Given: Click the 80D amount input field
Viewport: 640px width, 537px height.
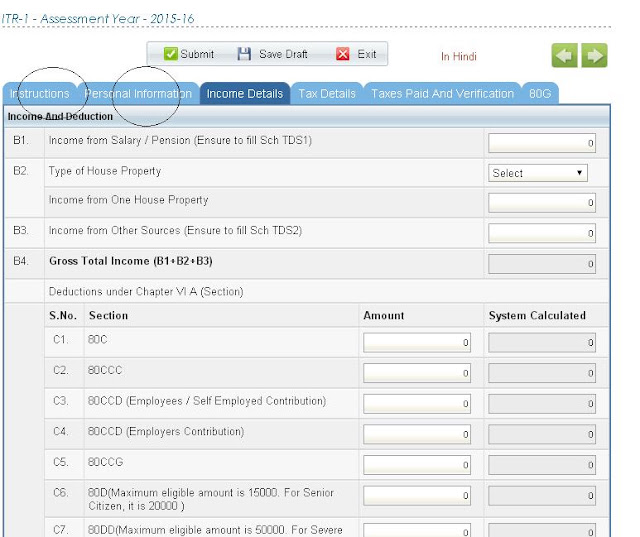Looking at the screenshot, I should [417, 495].
